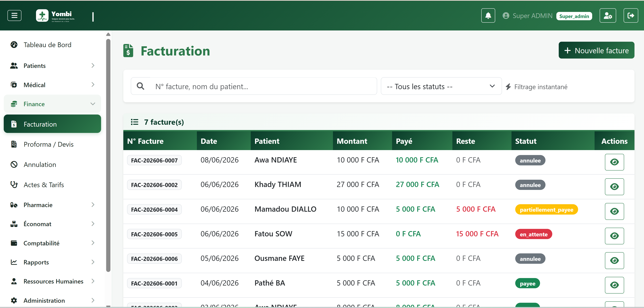Expand the Patients sidebar menu
This screenshot has height=308, width=644.
[52, 66]
